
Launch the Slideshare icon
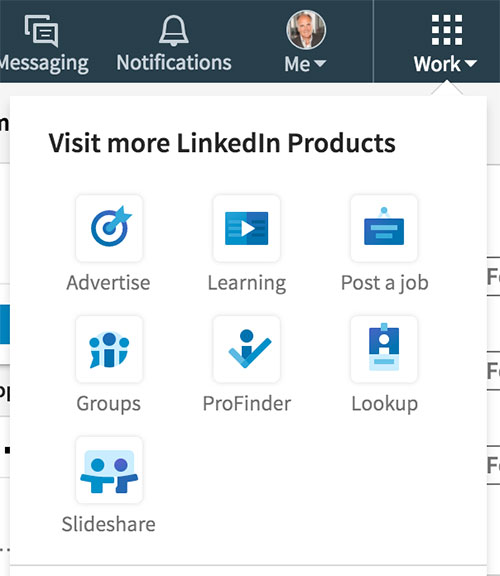pyautogui.click(x=109, y=470)
